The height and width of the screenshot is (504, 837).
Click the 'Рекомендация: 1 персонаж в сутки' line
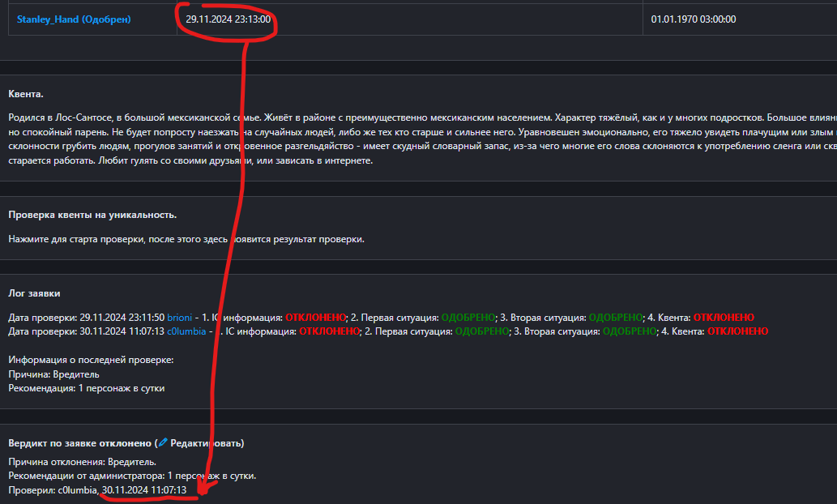(87, 388)
